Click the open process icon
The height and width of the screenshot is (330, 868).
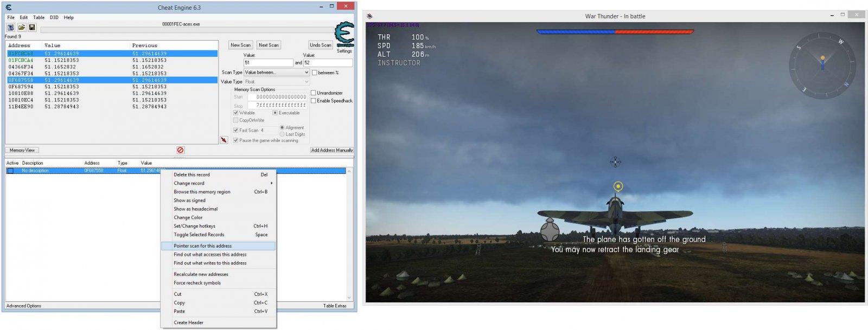point(10,27)
